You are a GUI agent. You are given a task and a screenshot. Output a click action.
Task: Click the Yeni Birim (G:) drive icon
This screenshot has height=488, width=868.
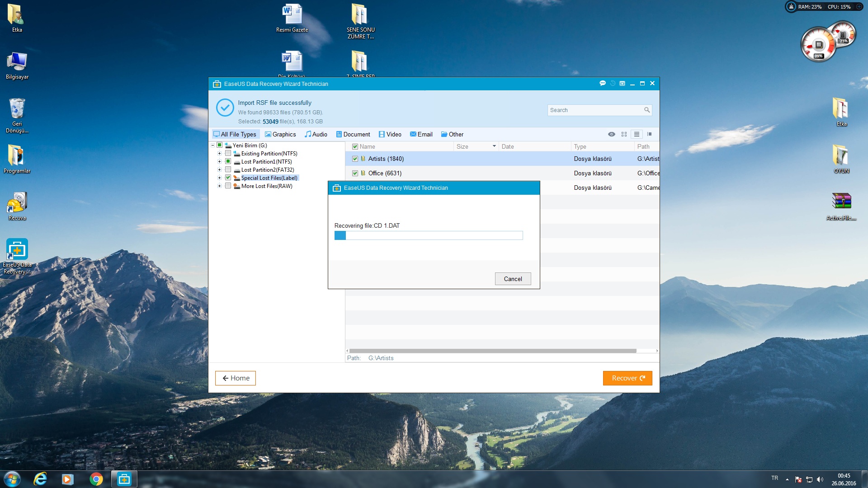pos(228,145)
